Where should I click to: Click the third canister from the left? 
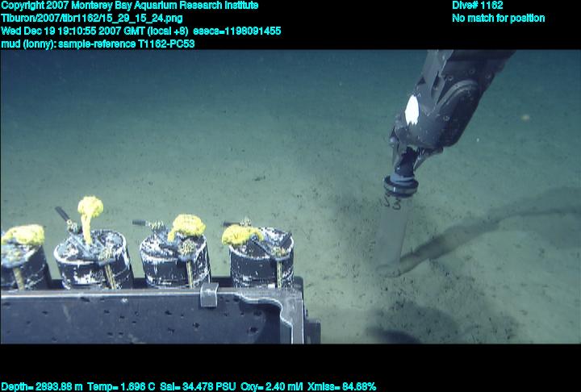tap(174, 258)
